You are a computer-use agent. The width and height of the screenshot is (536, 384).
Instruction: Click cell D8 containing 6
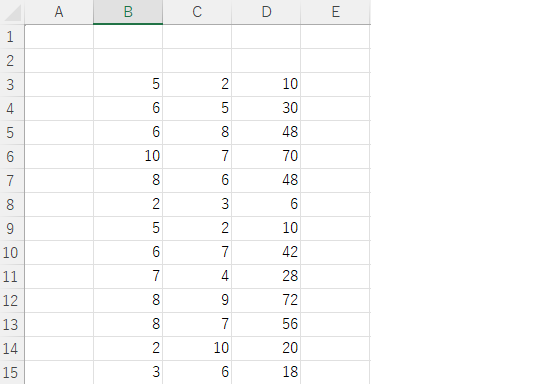point(266,204)
